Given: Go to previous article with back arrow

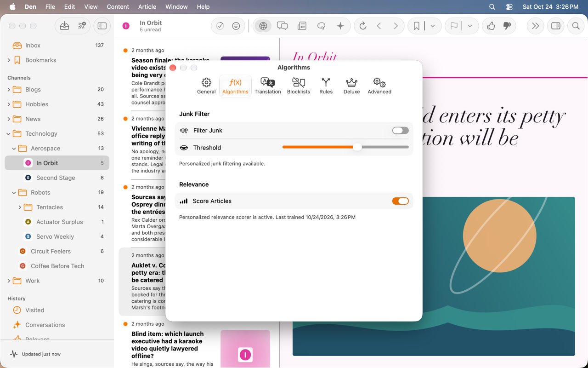Looking at the screenshot, I should coord(379,26).
